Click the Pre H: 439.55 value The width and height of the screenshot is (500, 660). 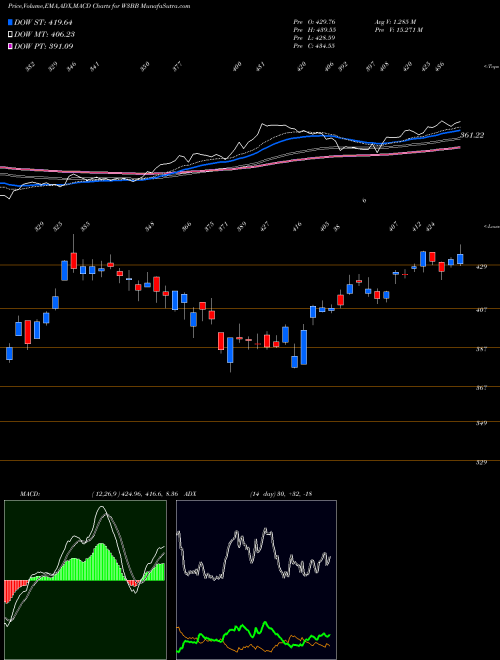point(314,30)
